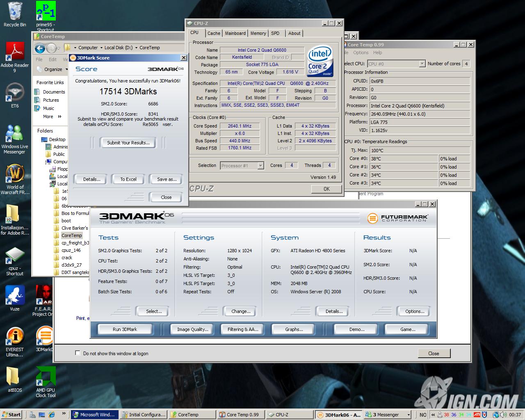Image resolution: width=525 pixels, height=420 pixels.
Task: Click the Intel Core 2 Quad logo in CPU-Z
Action: 320,61
